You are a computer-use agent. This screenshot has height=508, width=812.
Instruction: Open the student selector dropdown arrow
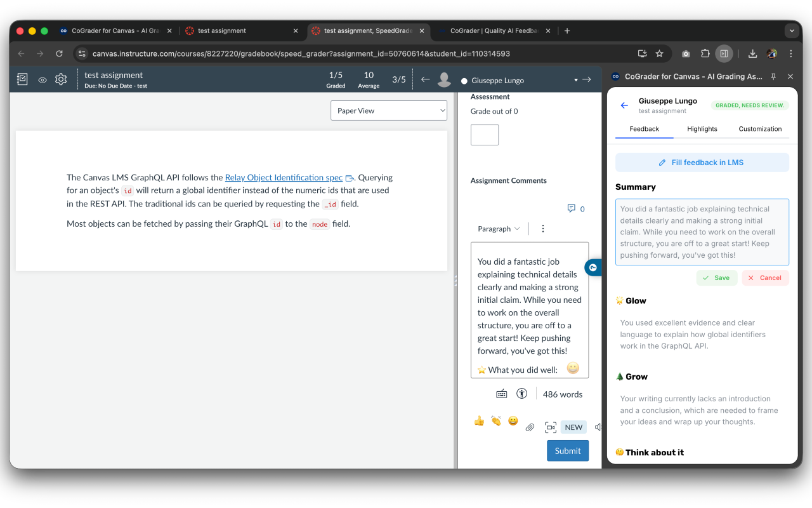pos(576,80)
